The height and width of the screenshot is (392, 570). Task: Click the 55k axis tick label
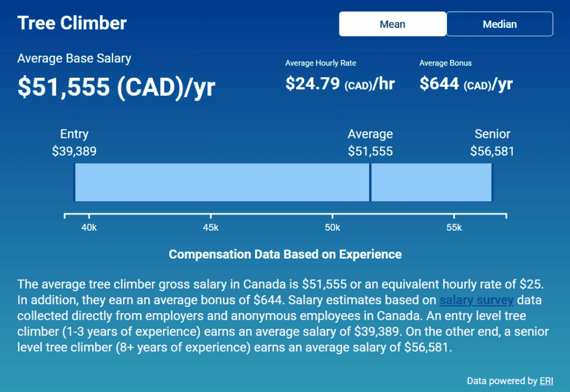(x=454, y=227)
